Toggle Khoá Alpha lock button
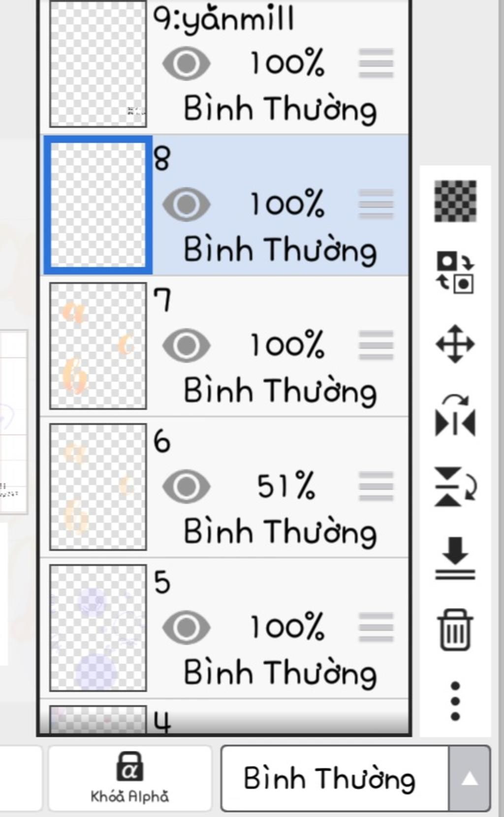 [130, 778]
